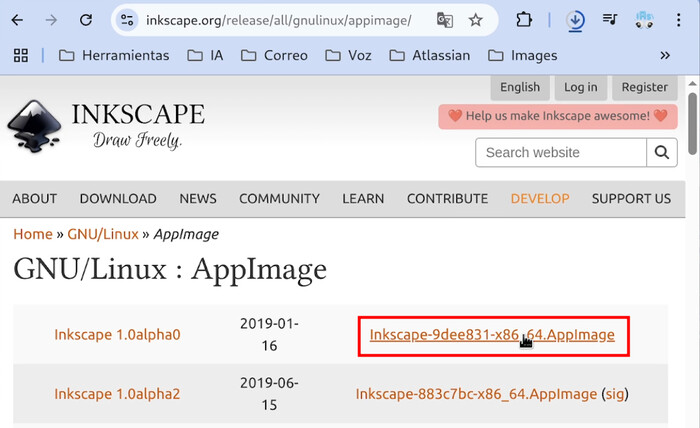Open the DEVELOP menu
700x428 pixels.
(540, 199)
